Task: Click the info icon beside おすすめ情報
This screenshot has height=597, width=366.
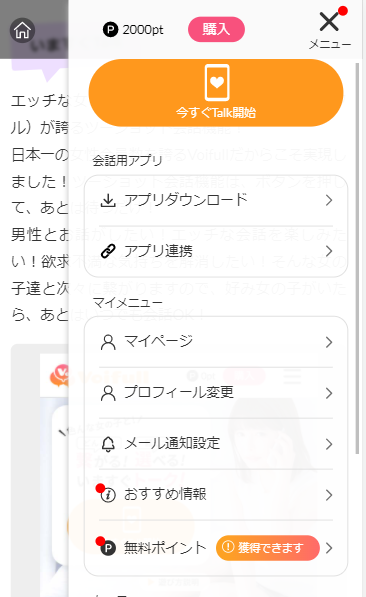Action: 108,495
